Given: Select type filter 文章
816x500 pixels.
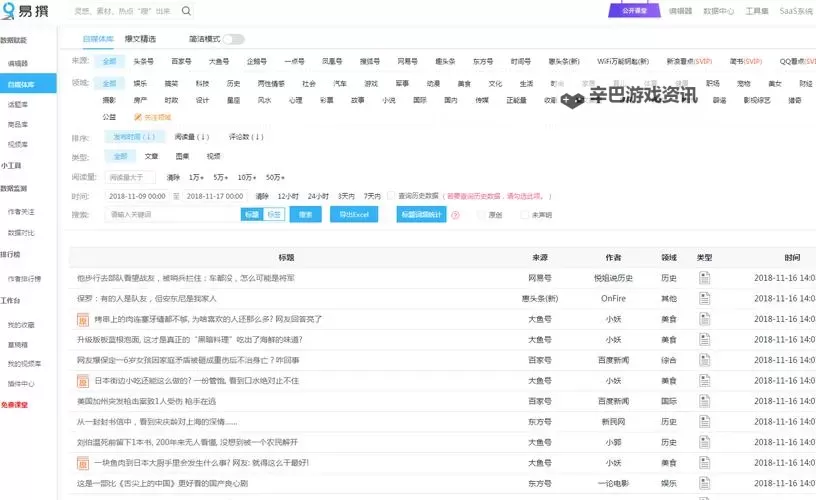Looking at the screenshot, I should point(151,156).
